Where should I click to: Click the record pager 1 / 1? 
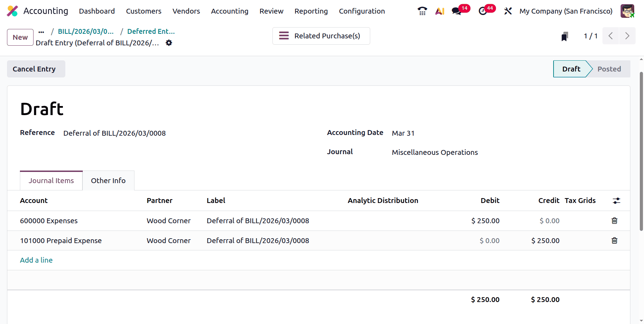point(591,36)
